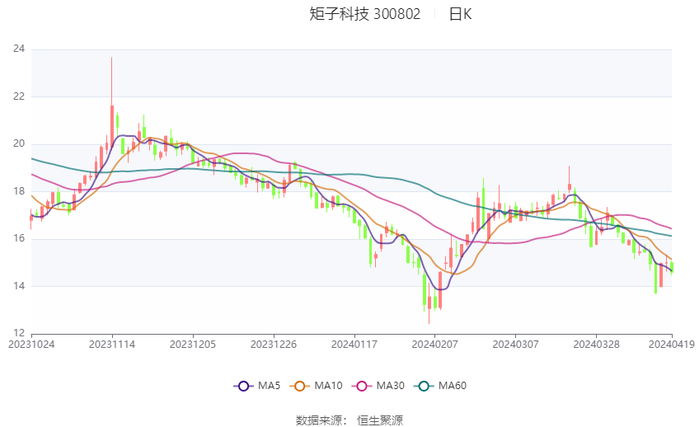Toggle the MA30 legend label text

tap(391, 386)
